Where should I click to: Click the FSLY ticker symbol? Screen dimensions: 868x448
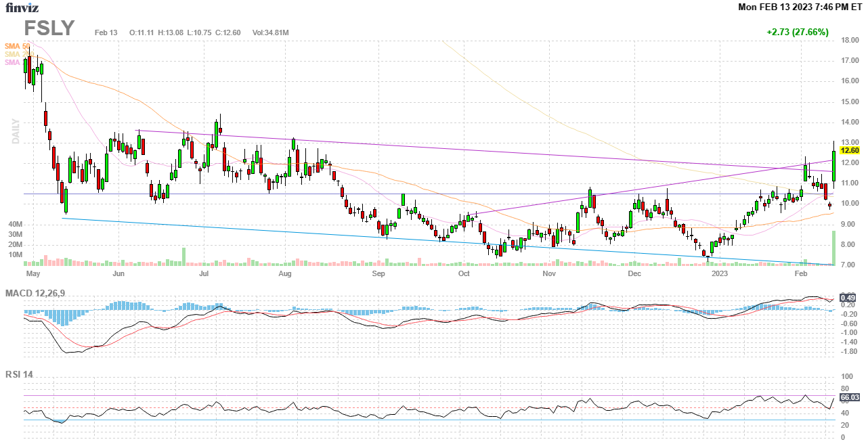pyautogui.click(x=49, y=28)
